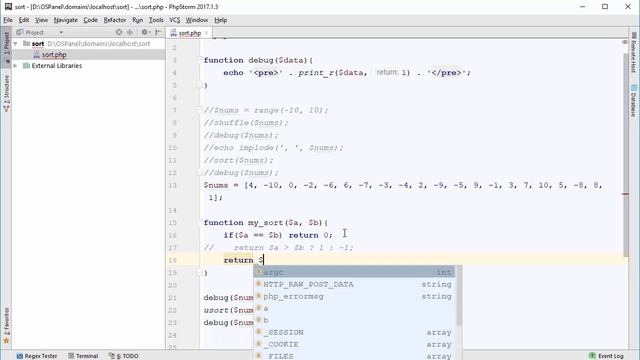Viewport: 640px width, 360px height.
Task: Click the Favorites star icon on left stripe
Action: [x=6, y=341]
